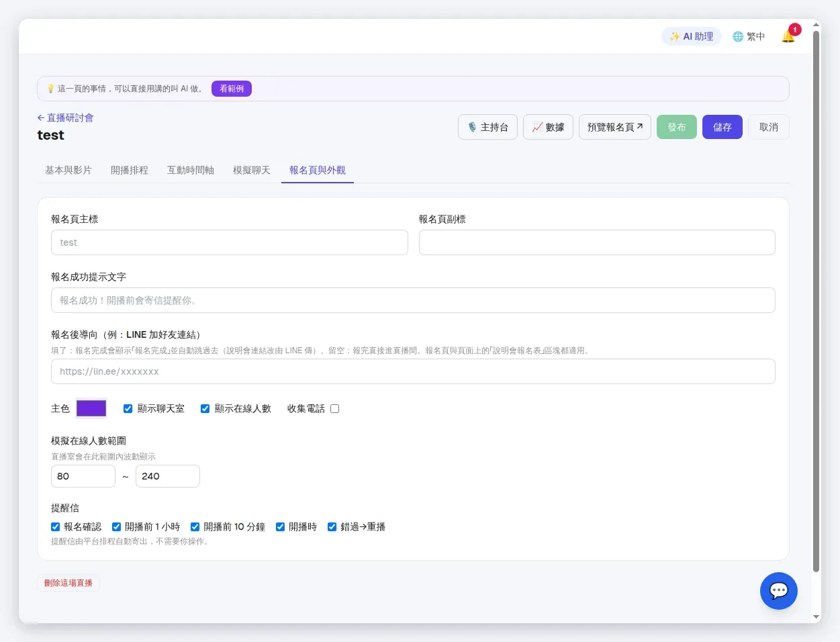
Task: Open the notification bell
Action: [788, 36]
